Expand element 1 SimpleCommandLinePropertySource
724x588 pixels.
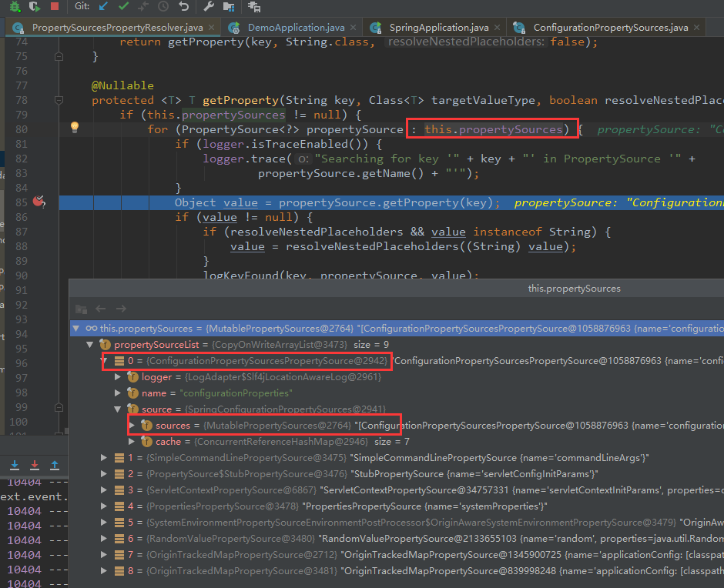104,457
